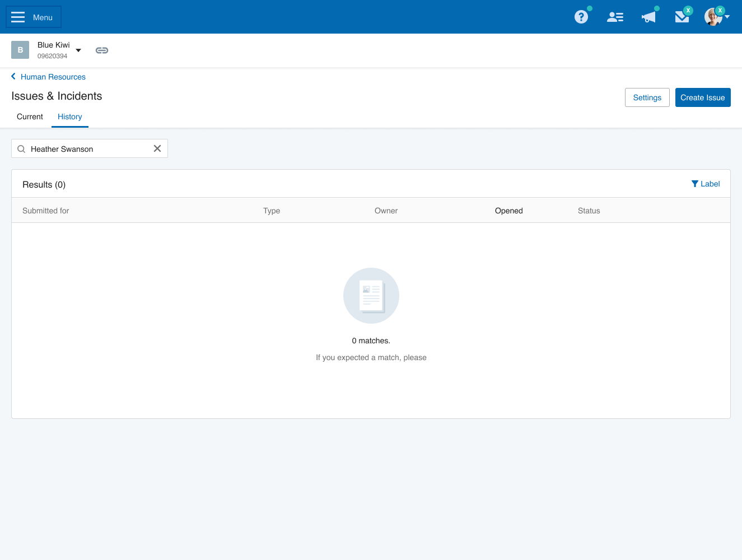Sort by Type column header
The image size is (742, 560).
coord(272,211)
